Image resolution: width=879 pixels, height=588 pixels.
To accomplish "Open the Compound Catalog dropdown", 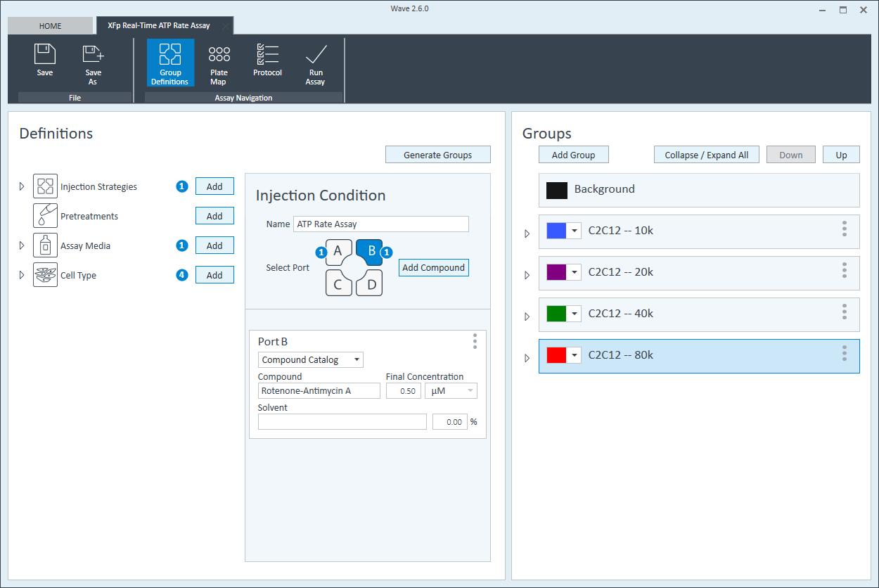I will click(x=310, y=359).
